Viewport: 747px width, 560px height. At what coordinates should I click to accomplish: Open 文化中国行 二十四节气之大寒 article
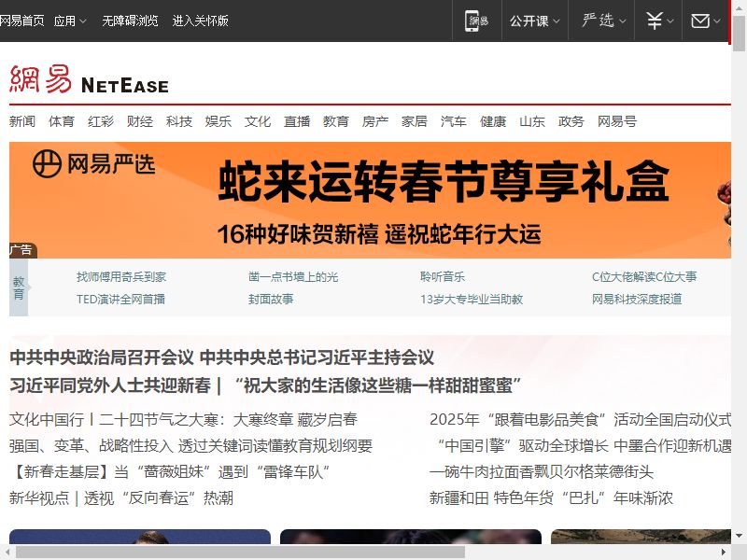[x=183, y=419]
